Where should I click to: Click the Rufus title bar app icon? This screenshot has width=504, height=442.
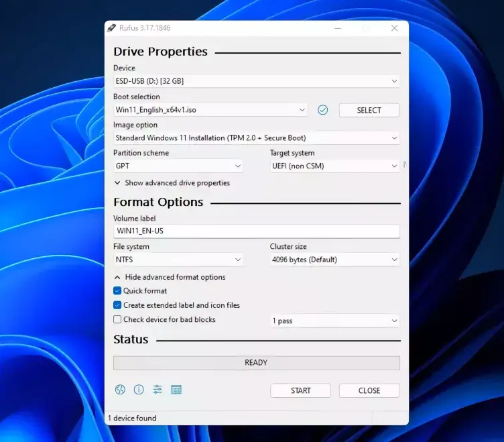pos(111,28)
